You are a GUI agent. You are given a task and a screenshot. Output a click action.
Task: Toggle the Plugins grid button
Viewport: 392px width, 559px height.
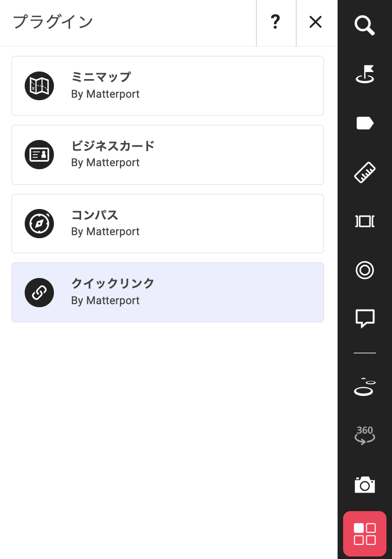point(364,534)
